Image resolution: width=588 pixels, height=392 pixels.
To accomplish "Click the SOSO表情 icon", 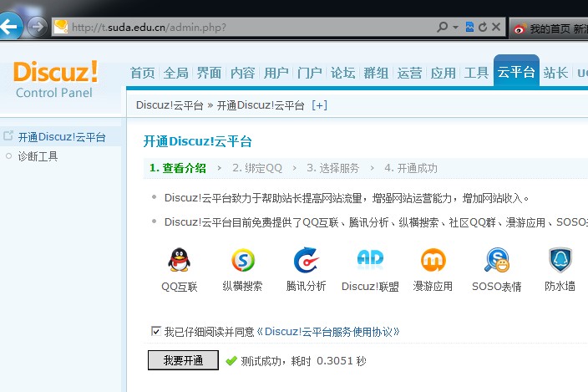I will [x=497, y=260].
